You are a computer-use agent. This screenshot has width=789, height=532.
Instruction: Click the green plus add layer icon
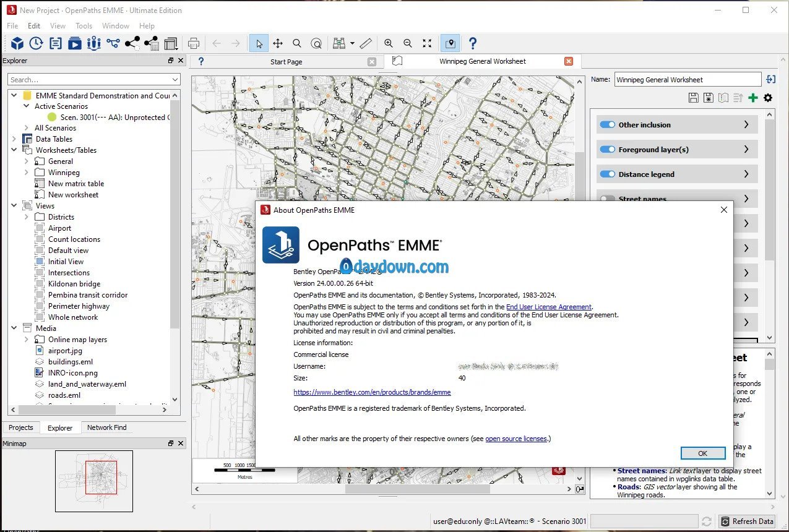click(x=753, y=98)
